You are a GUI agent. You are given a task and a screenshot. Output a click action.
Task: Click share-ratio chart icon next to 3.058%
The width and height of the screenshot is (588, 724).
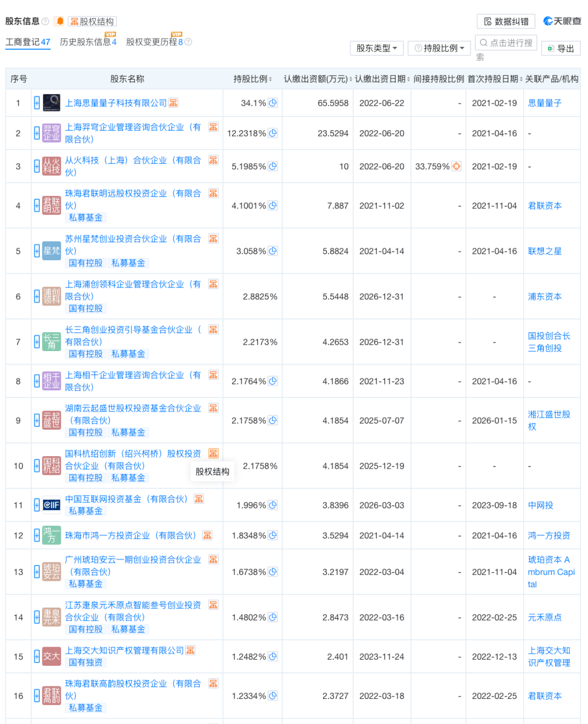273,250
